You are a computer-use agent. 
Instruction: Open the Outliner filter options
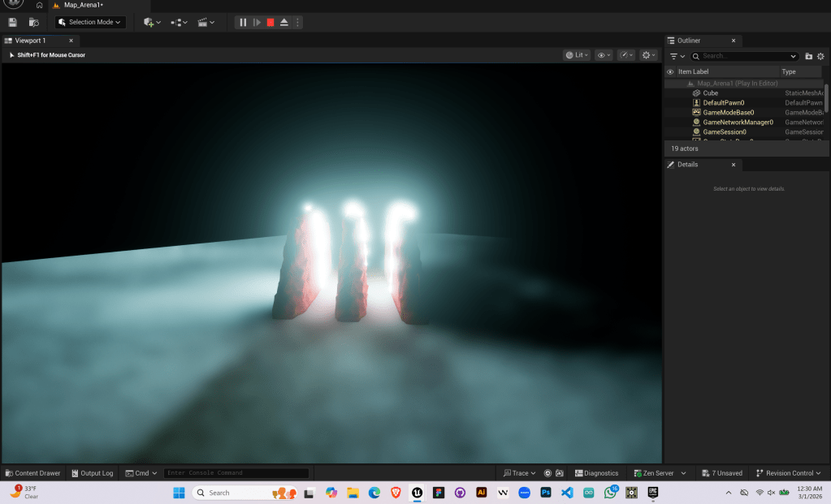tap(677, 56)
